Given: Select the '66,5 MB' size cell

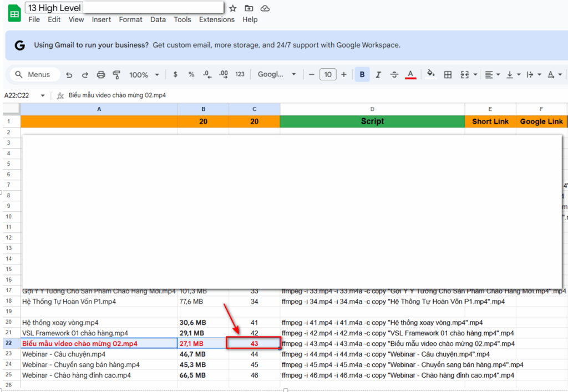Looking at the screenshot, I should [x=203, y=375].
